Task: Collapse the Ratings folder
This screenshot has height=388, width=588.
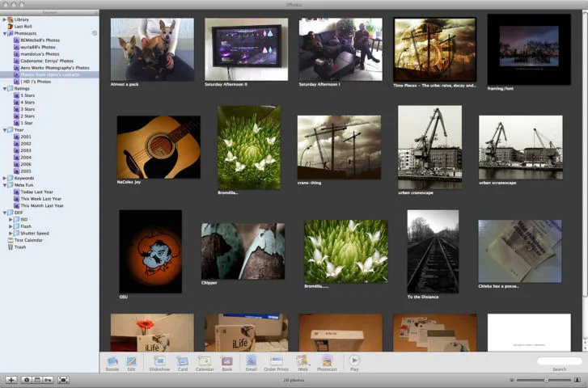Action: click(x=5, y=88)
